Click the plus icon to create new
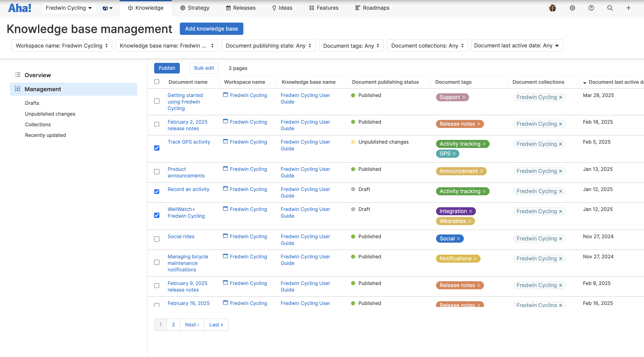 coord(629,8)
